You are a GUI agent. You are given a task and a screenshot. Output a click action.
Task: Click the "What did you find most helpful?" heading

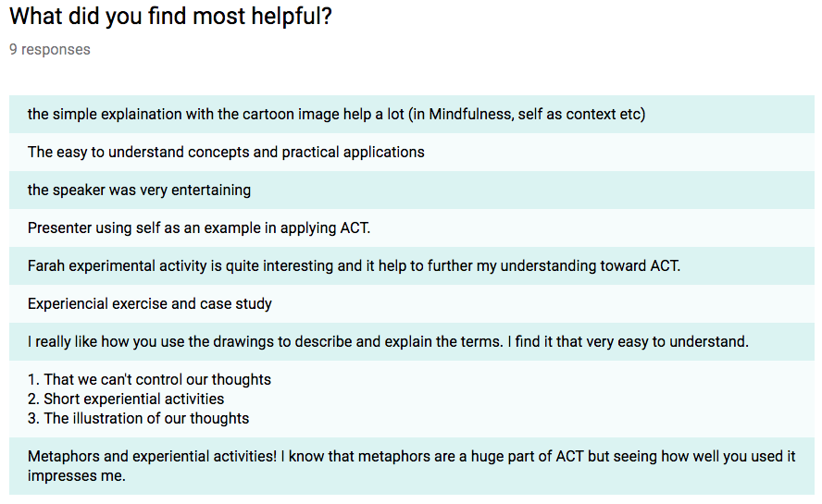point(170,17)
